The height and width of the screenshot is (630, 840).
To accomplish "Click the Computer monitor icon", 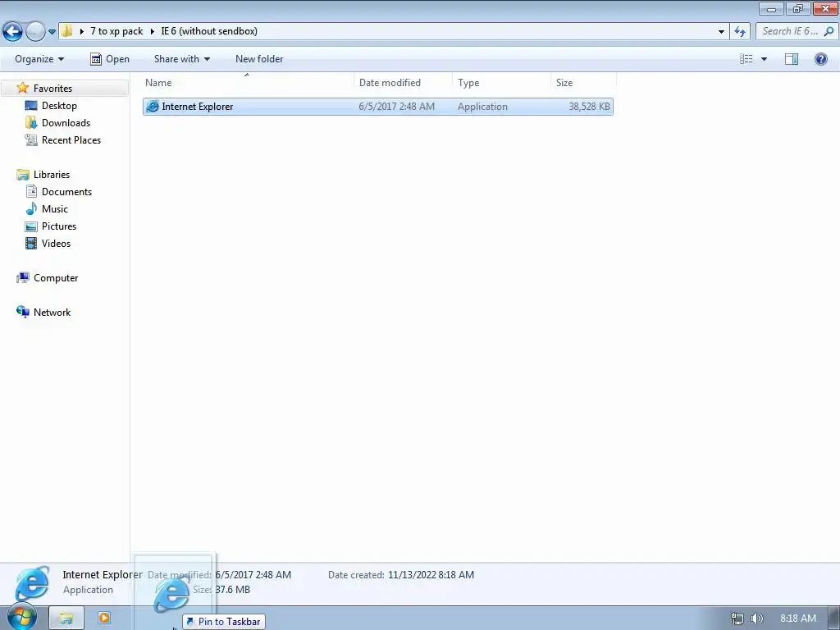I will (x=22, y=277).
